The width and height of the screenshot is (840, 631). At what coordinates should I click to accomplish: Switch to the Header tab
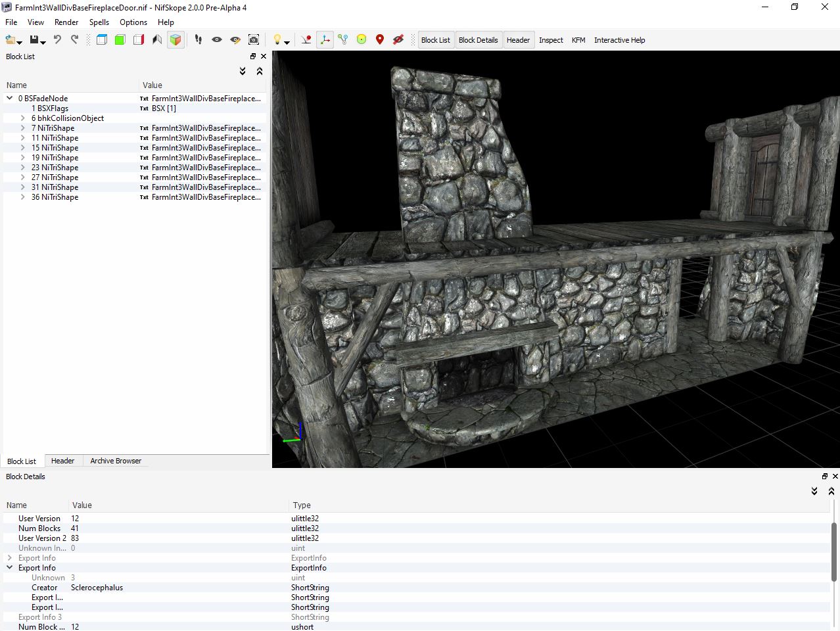pyautogui.click(x=63, y=461)
